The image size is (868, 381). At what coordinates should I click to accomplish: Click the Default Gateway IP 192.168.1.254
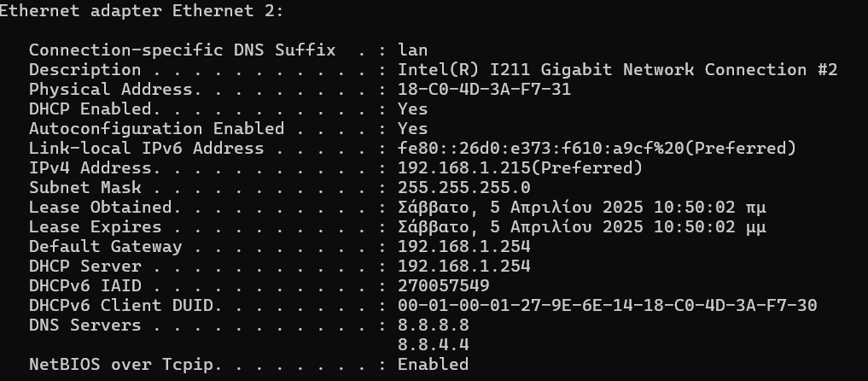[463, 247]
